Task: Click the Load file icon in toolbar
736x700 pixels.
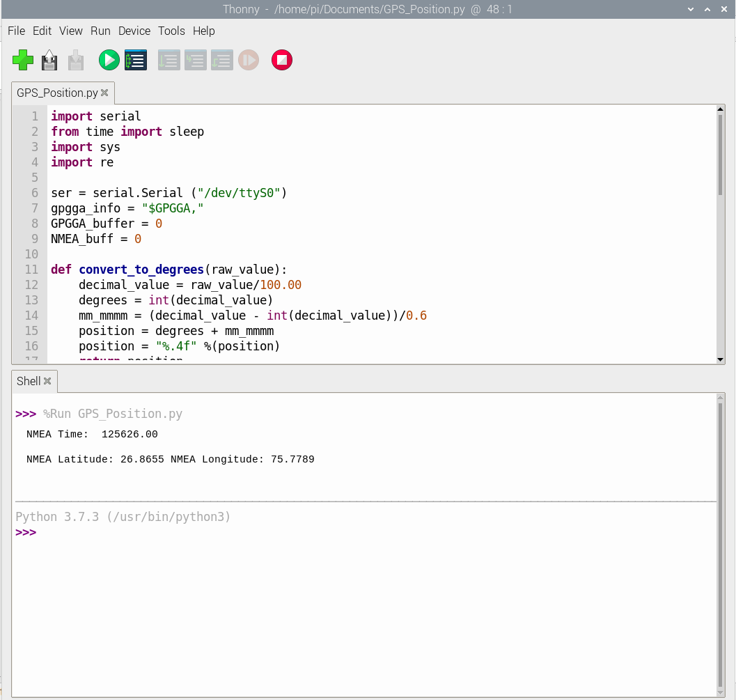Action: coord(49,60)
